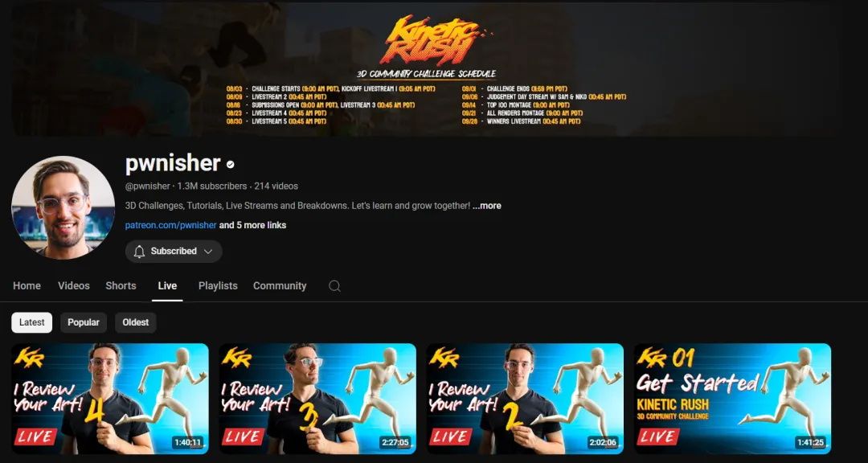Go to the channel Home tab
This screenshot has width=868, height=463.
pyautogui.click(x=27, y=286)
